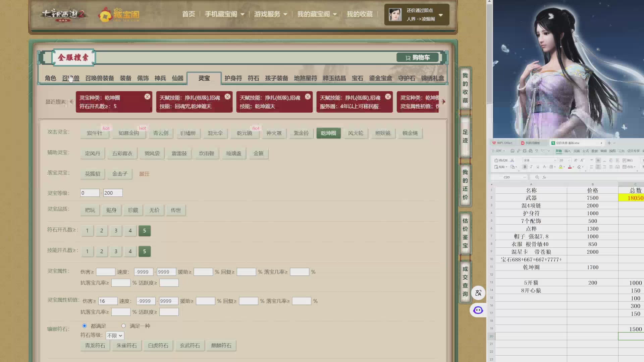Remove the 回魂咒,乾坤遮天 recent search tag
The width and height of the screenshot is (644, 362).
pos(227,97)
